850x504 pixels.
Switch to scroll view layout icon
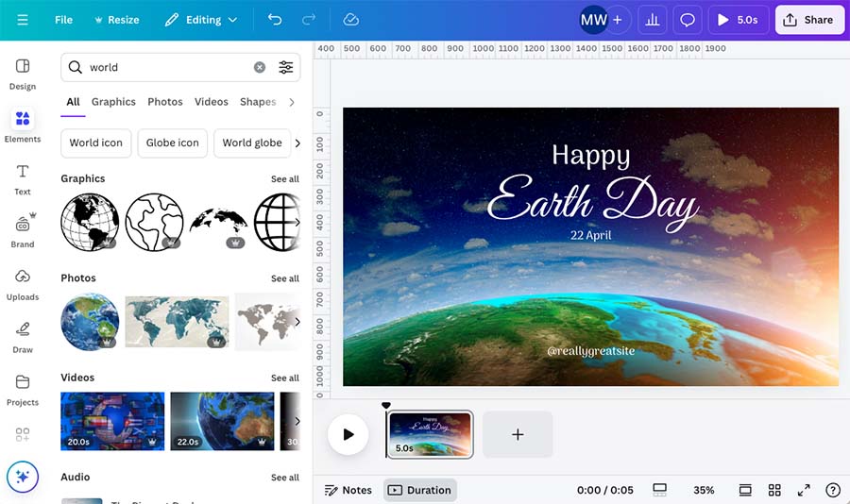coord(745,491)
